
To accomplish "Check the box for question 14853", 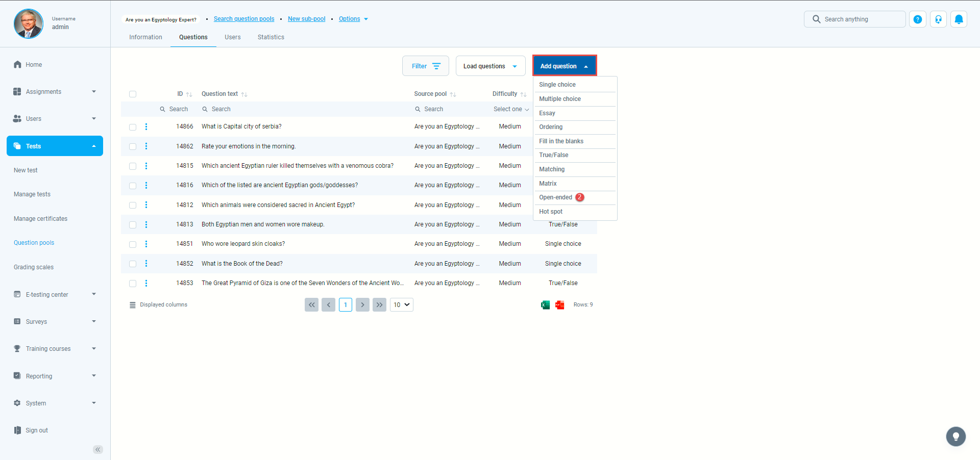I will (133, 284).
